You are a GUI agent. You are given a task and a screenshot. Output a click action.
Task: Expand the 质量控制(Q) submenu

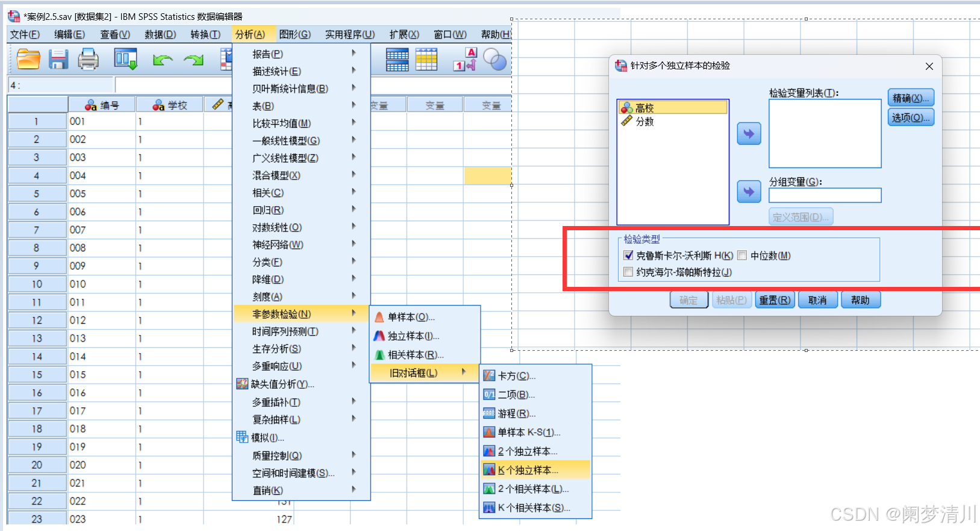(302, 456)
